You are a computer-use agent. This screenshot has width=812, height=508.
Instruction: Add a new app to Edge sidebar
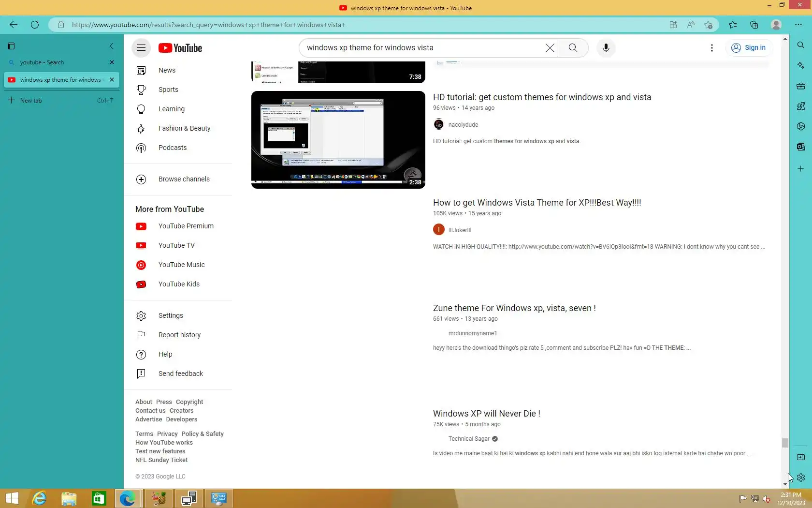point(801,169)
